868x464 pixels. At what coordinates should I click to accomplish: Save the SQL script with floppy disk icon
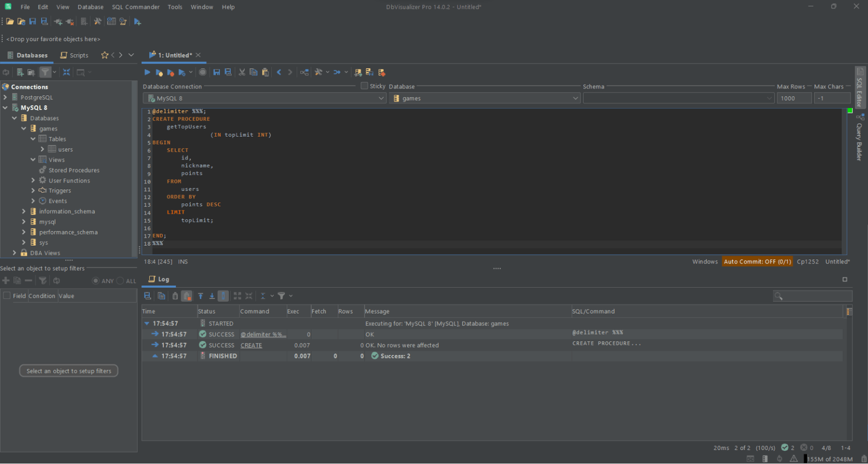click(216, 72)
